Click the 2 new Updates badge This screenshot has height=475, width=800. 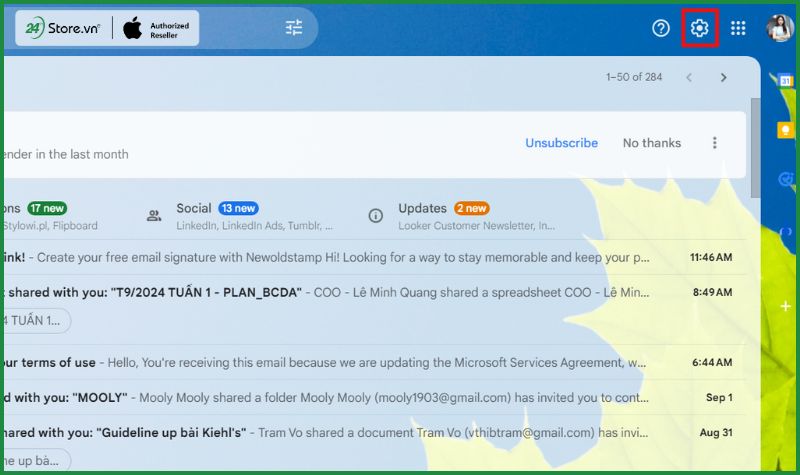click(471, 208)
